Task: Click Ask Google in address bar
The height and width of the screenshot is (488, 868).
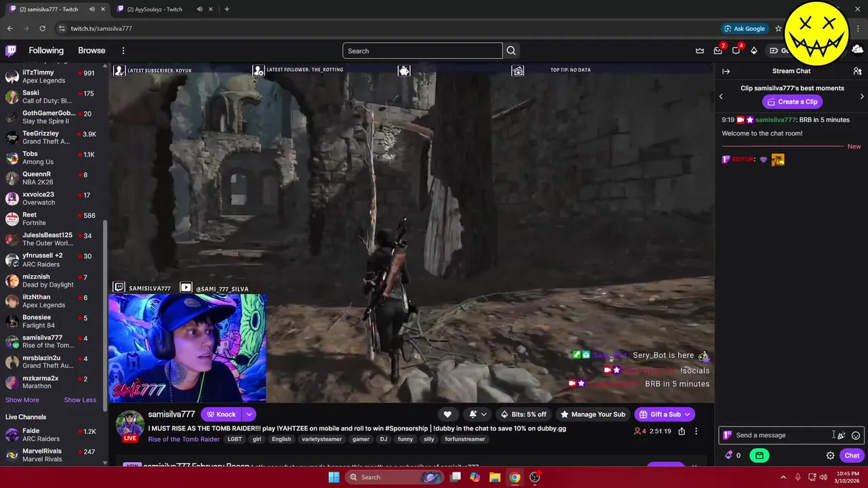Action: (744, 28)
